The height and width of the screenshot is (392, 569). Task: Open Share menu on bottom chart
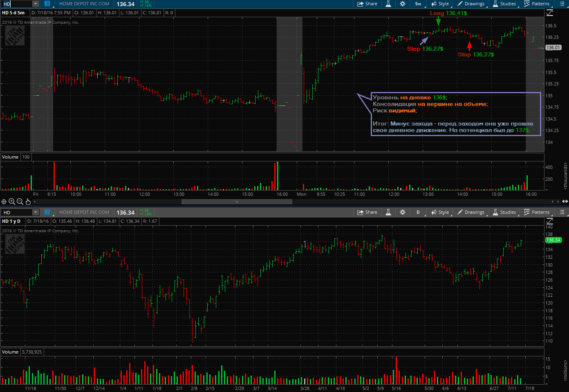367,212
